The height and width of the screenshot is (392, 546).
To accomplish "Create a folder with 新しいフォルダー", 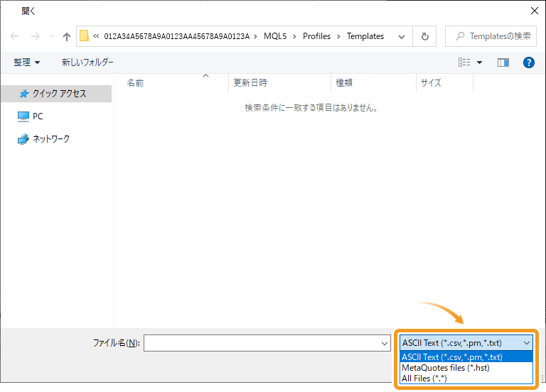I will tap(87, 62).
